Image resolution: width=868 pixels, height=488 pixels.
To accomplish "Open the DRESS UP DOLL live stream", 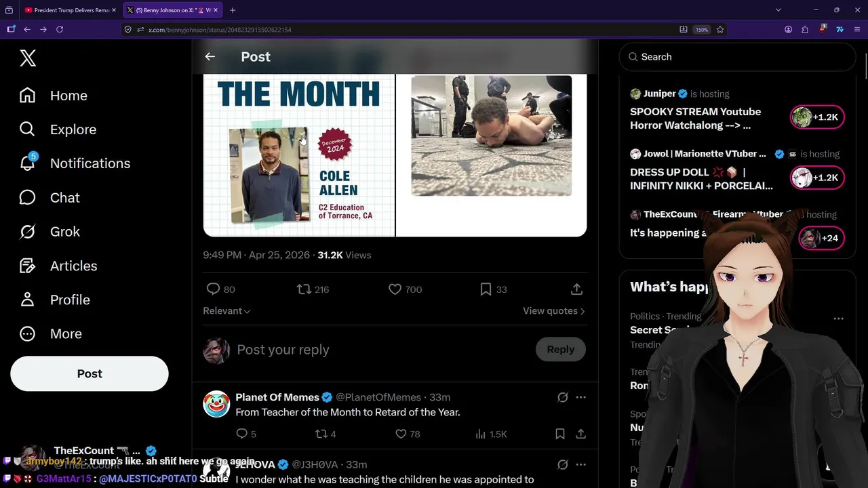I will point(701,179).
